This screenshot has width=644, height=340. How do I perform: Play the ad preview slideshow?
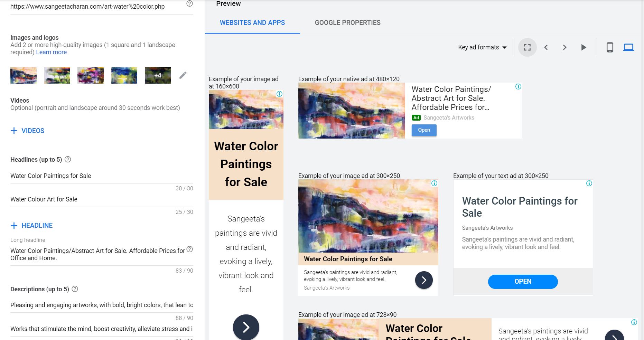click(584, 47)
